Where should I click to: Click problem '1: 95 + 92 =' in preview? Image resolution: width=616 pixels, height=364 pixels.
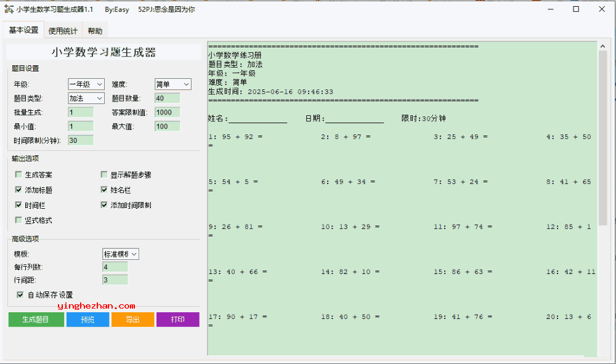(235, 137)
